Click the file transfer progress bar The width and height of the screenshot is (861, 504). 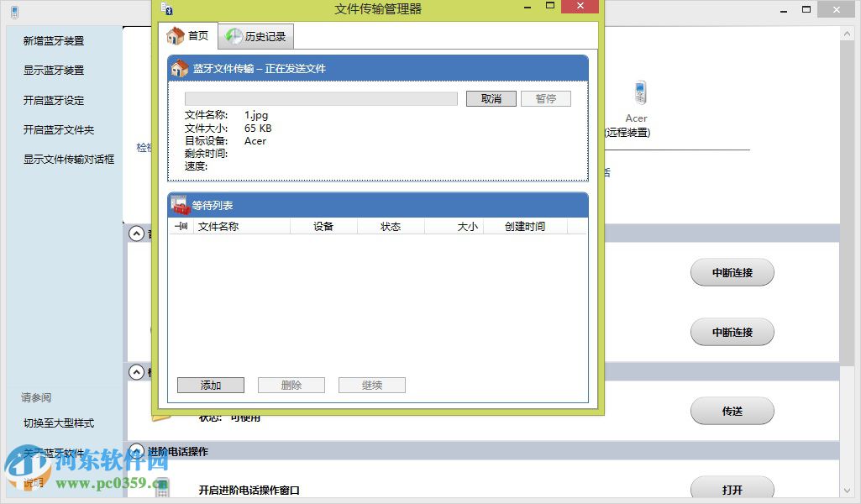pos(321,98)
